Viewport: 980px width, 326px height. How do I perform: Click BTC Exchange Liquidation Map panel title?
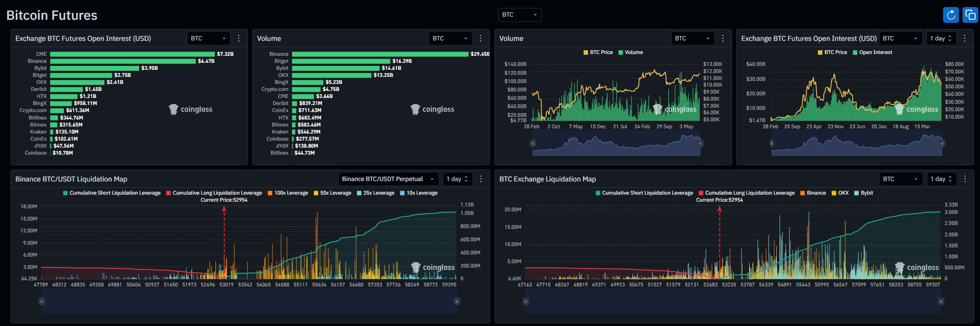point(548,179)
